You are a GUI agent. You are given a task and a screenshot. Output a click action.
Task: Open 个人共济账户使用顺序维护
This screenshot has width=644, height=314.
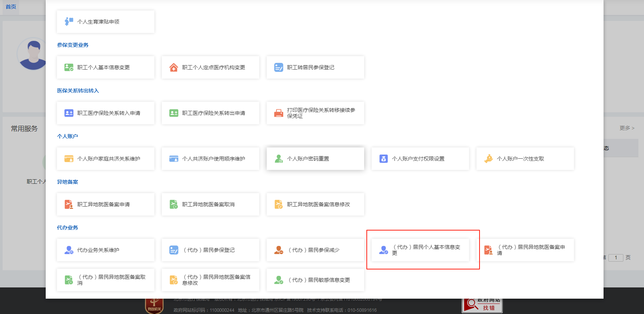click(211, 159)
